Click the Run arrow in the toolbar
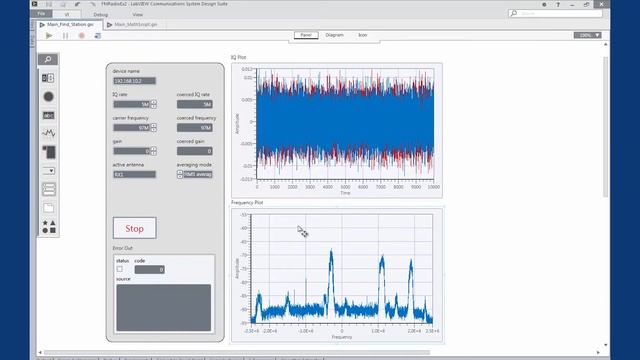Image resolution: width=640 pixels, height=360 pixels. [49, 36]
